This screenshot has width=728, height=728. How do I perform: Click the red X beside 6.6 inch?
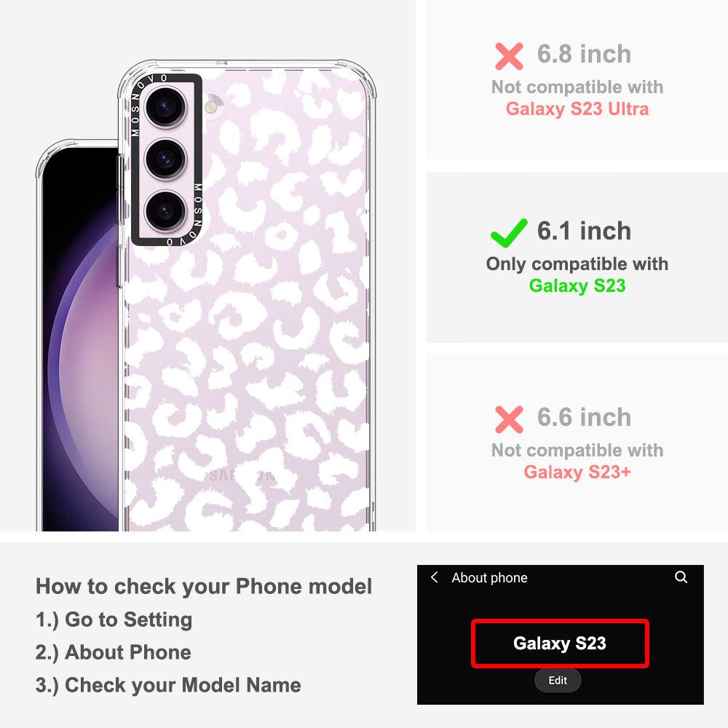pyautogui.click(x=509, y=419)
